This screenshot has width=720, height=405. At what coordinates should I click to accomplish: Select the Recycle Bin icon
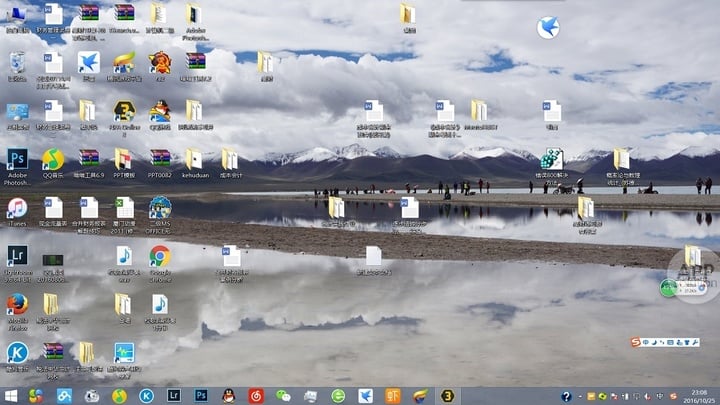(17, 67)
